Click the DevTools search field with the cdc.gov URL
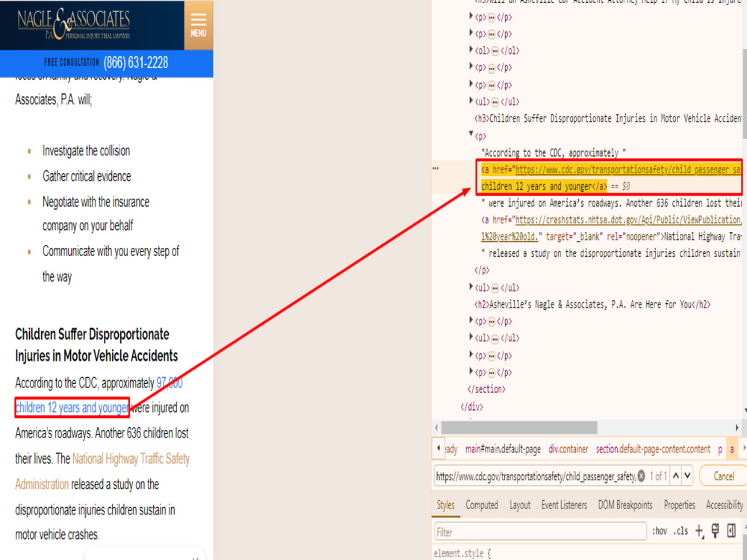Image resolution: width=747 pixels, height=560 pixels. (536, 476)
